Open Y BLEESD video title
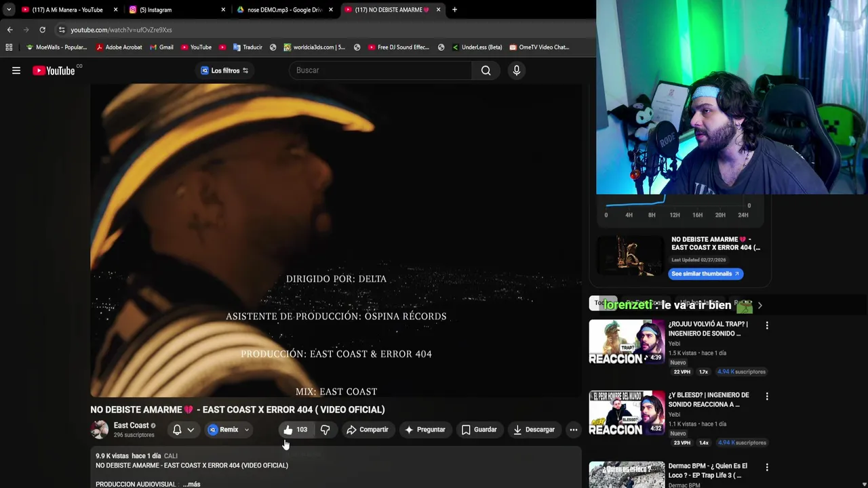Viewport: 868px width, 488px height. (x=709, y=399)
